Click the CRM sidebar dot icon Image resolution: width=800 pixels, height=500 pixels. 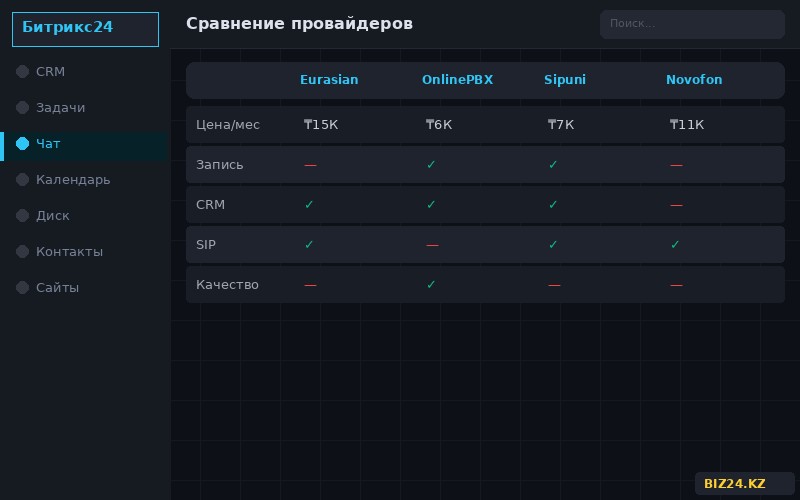[22, 71]
